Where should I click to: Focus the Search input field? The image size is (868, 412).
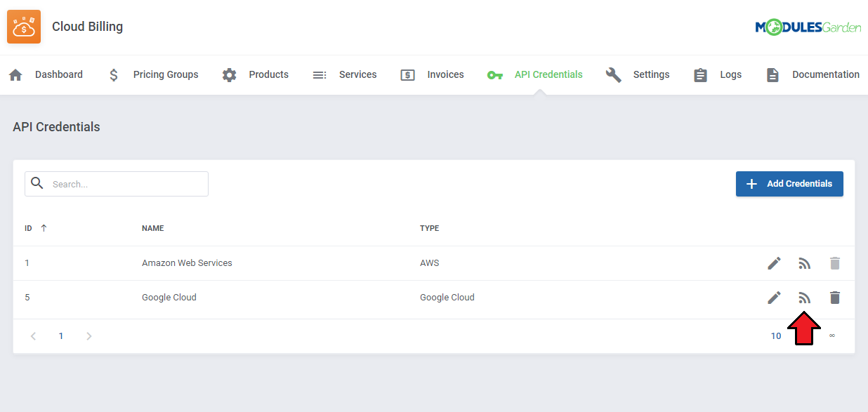pos(117,184)
